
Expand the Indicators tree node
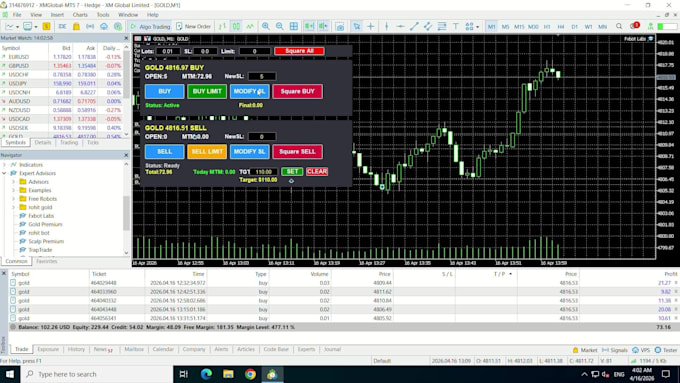point(4,165)
